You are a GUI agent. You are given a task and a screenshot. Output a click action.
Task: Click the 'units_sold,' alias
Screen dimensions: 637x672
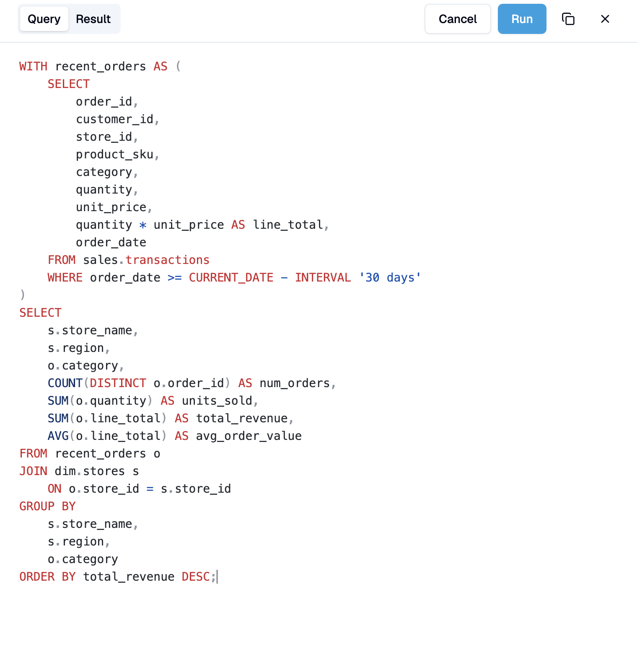[x=220, y=401]
